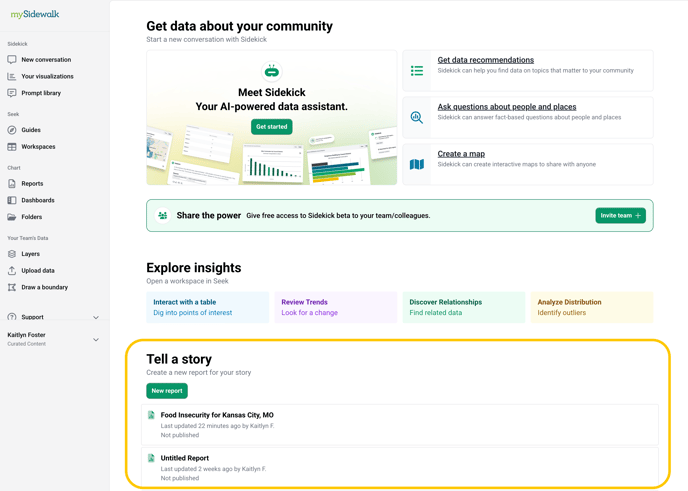Click the Untitled Report file icon
The width and height of the screenshot is (688, 491).
point(151,458)
